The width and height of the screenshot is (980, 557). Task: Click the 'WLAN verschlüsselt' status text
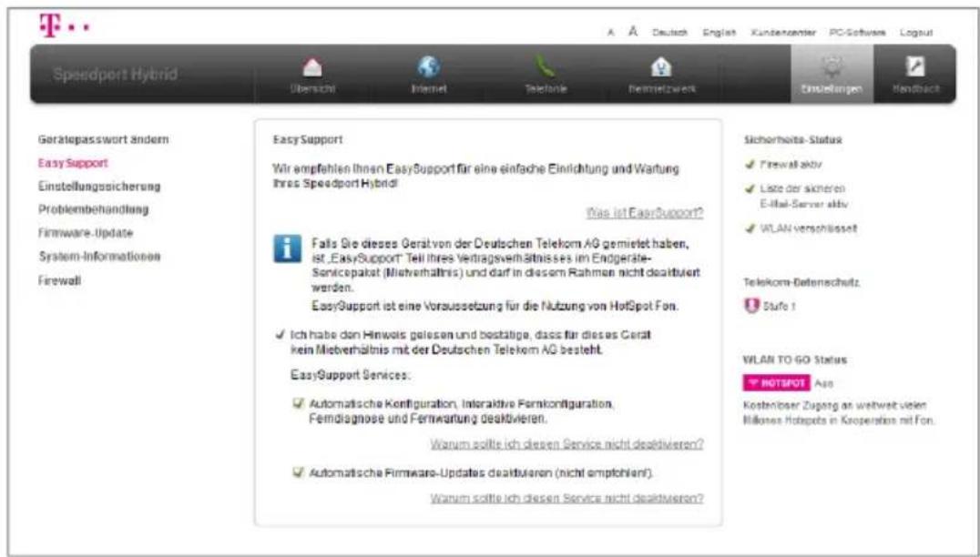point(808,228)
